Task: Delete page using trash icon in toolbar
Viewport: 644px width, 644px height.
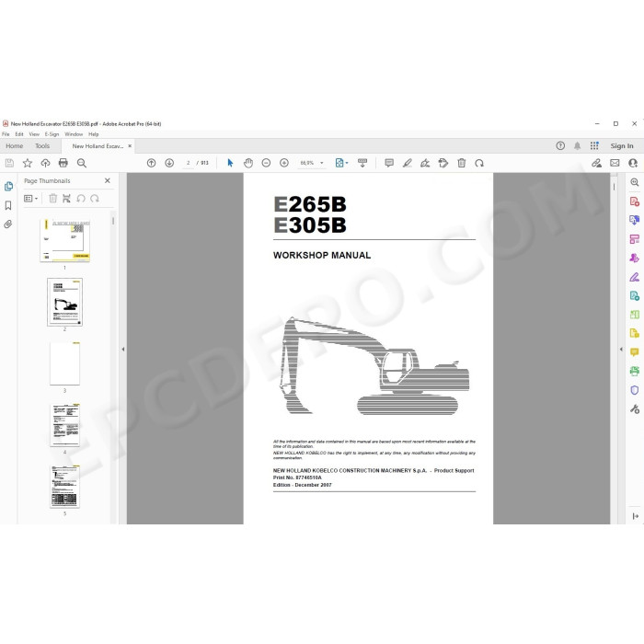Action: [462, 163]
